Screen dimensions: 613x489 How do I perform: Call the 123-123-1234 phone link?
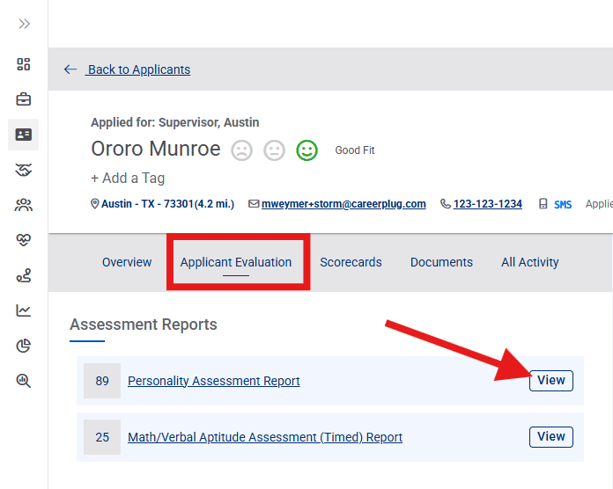488,204
